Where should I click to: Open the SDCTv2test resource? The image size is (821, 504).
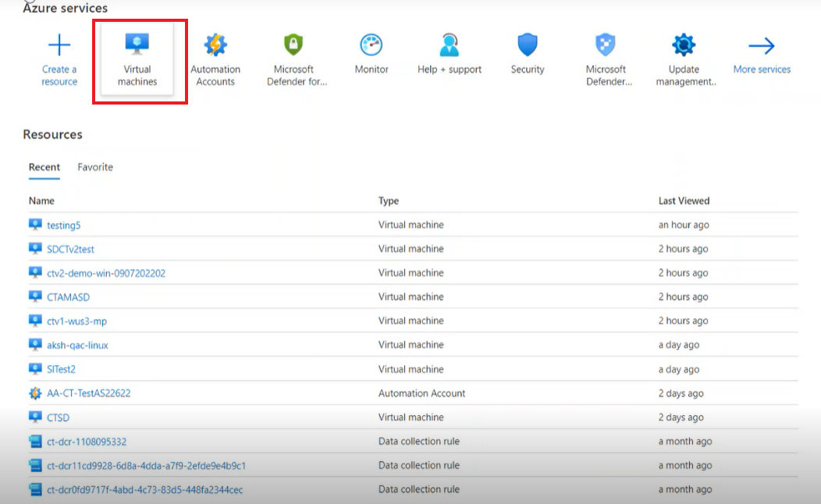71,248
